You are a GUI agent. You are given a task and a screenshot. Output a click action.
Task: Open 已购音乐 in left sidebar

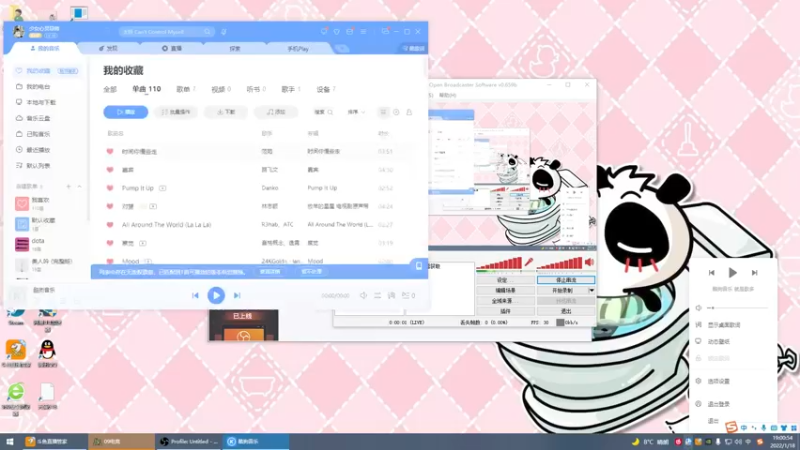coord(38,134)
